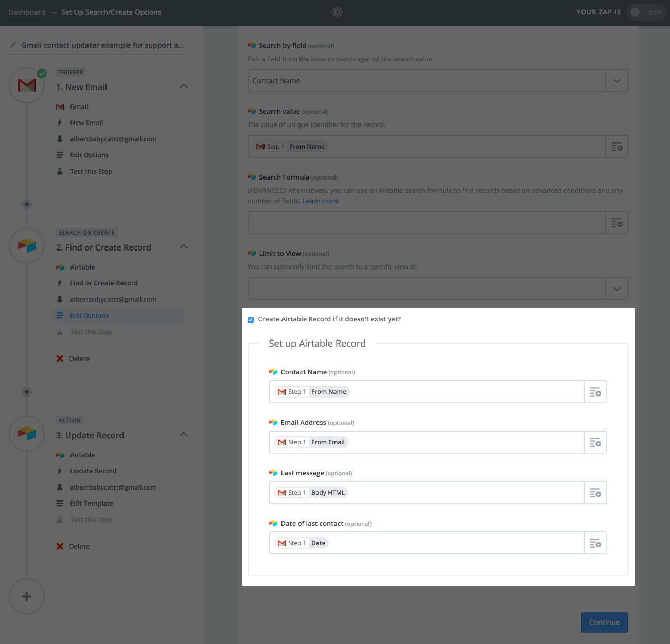
Task: Select the account under step 2
Action: tap(113, 299)
